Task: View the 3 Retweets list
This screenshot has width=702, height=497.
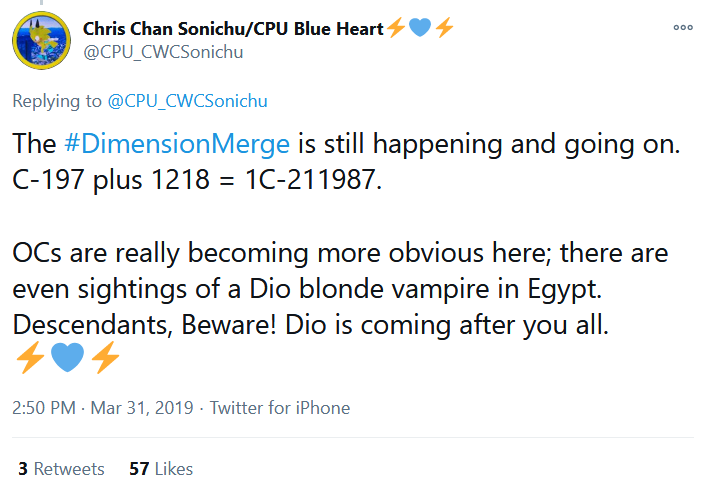Action: (61, 469)
